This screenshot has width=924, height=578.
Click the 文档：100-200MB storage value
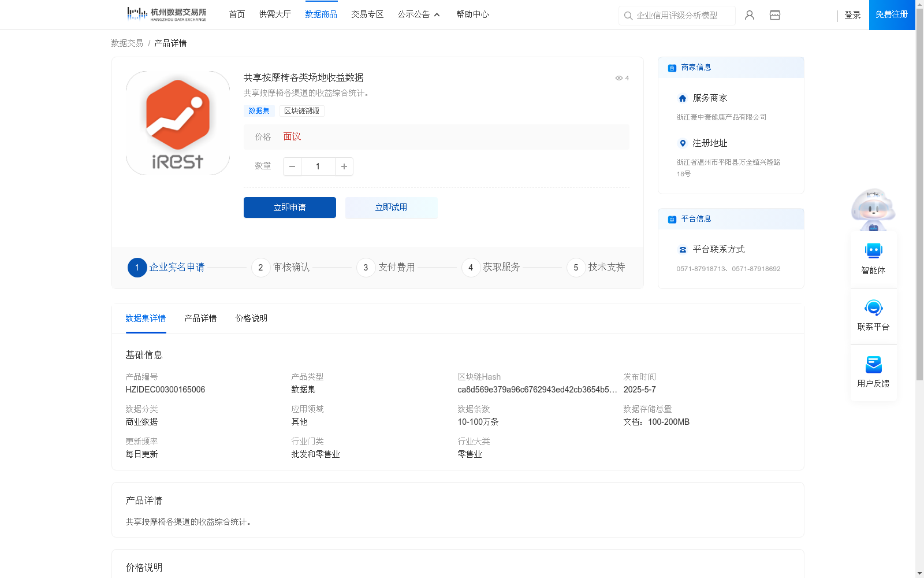tap(656, 422)
